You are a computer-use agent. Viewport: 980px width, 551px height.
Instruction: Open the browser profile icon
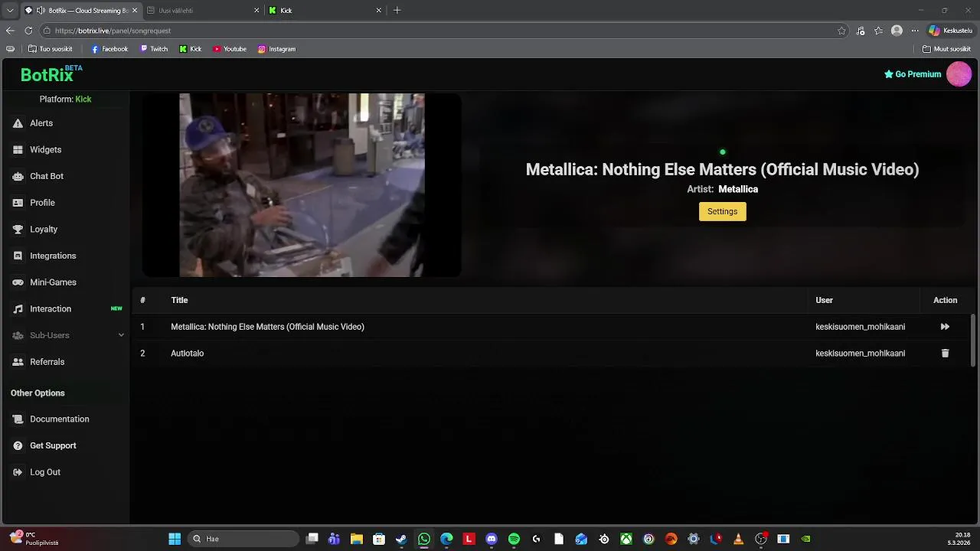[897, 31]
